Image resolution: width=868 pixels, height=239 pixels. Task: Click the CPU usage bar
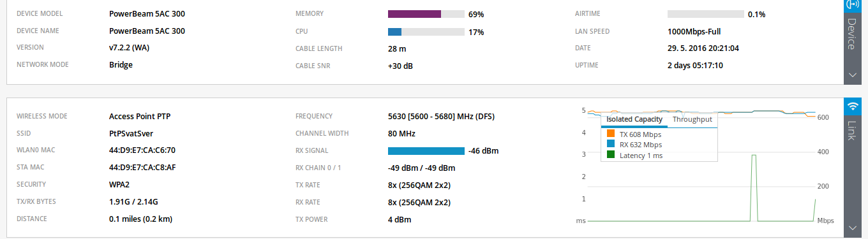426,31
